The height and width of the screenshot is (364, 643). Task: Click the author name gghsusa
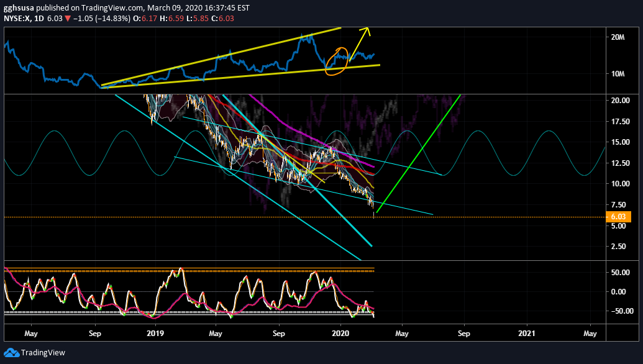click(x=19, y=8)
